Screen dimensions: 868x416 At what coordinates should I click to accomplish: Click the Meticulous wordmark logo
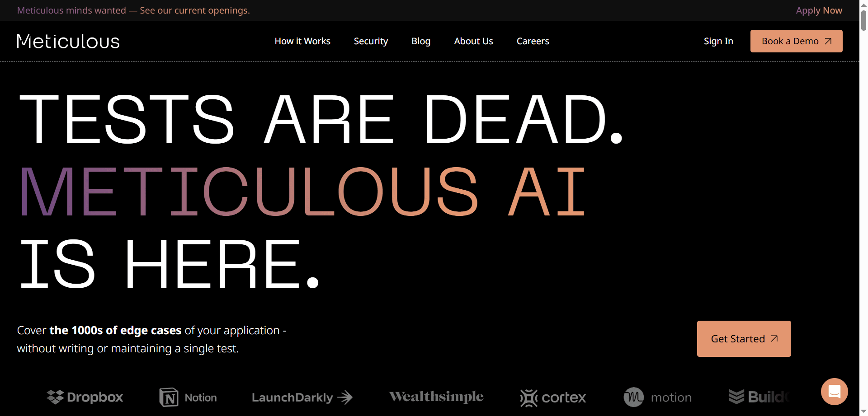coord(68,41)
